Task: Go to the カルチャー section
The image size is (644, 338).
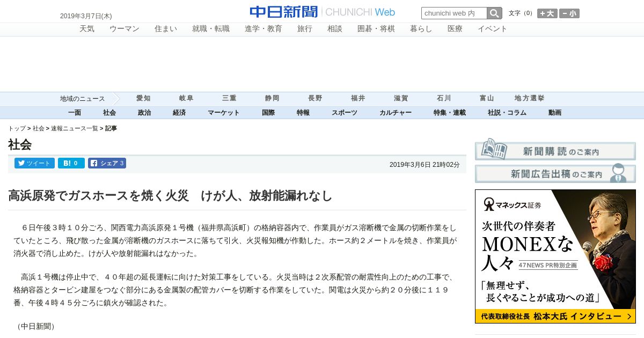Action: pos(396,113)
